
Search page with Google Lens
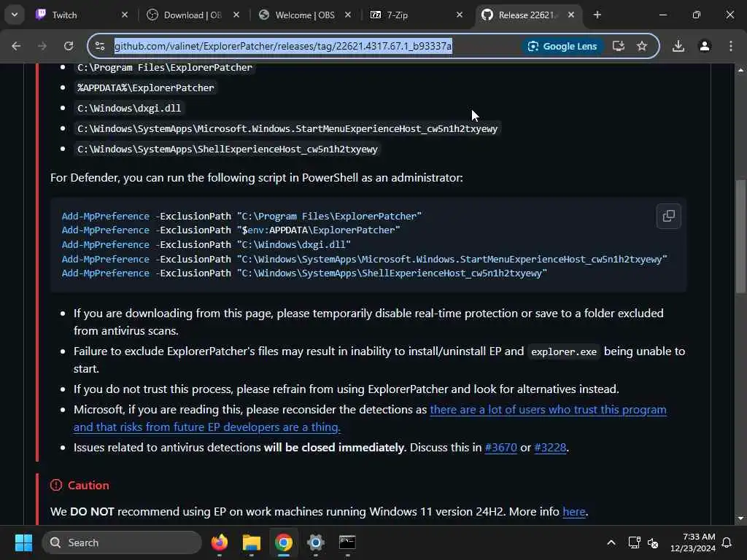click(562, 46)
